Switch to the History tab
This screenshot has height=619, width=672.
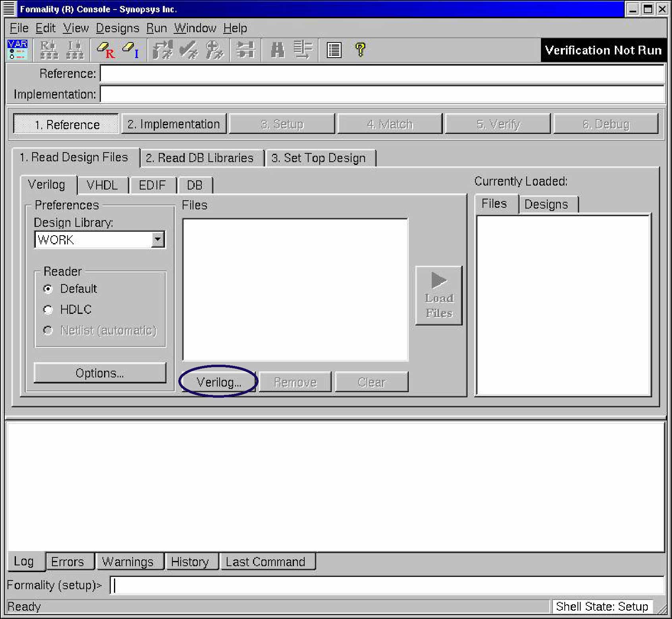pos(192,561)
